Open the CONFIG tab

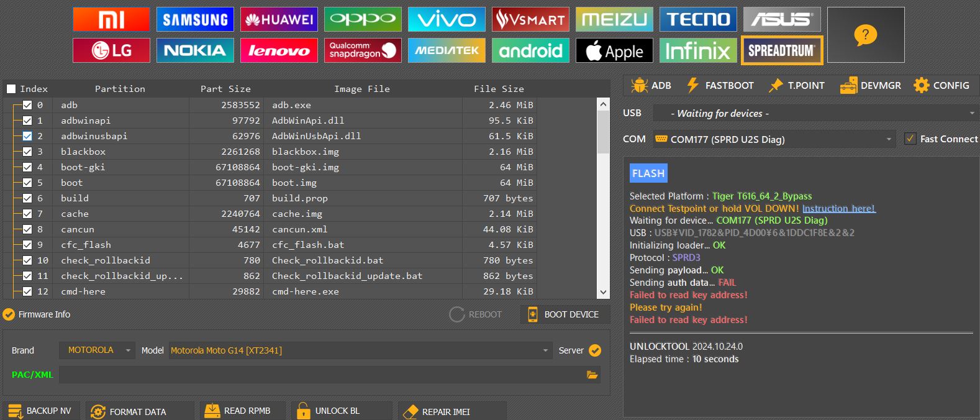tap(941, 85)
